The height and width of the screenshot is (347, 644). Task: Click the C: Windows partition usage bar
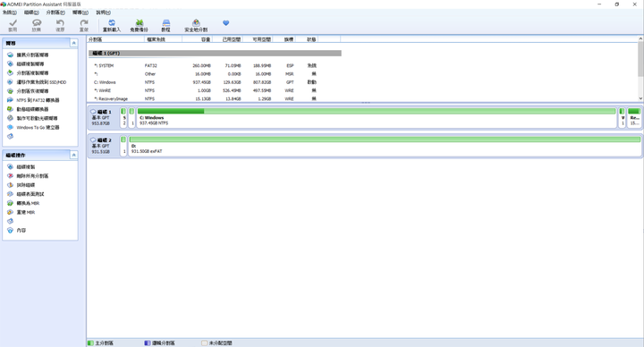pos(377,111)
